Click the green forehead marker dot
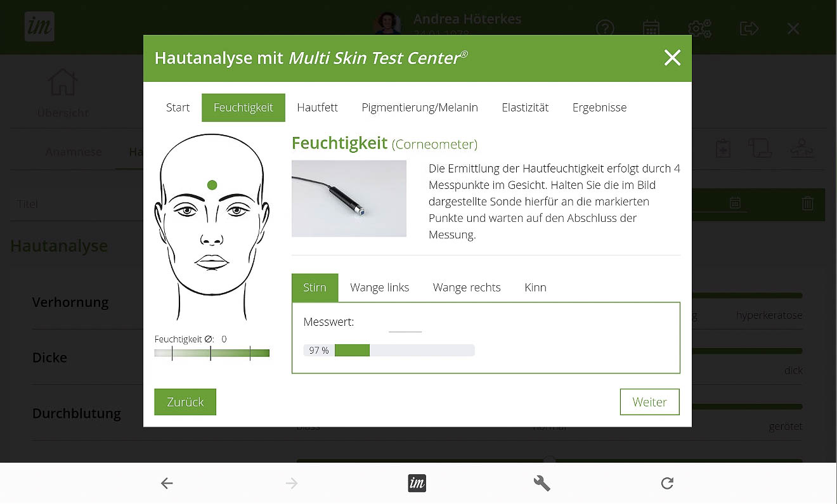Viewport: 837px width, 504px height. (212, 185)
